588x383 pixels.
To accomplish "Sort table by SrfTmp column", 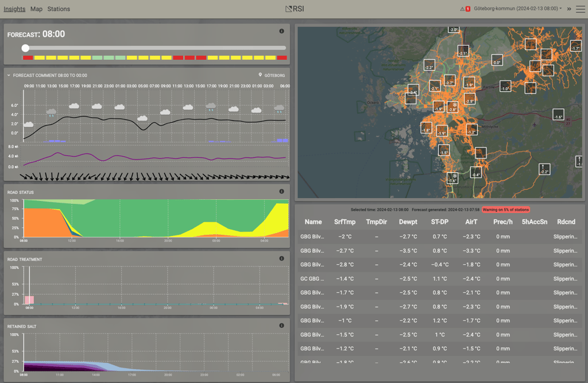I will (x=345, y=222).
